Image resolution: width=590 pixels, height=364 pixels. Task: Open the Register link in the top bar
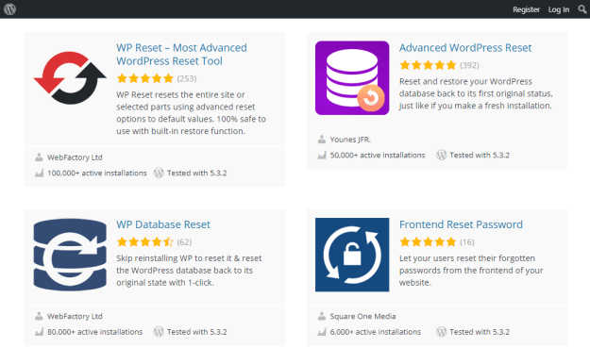click(x=526, y=9)
